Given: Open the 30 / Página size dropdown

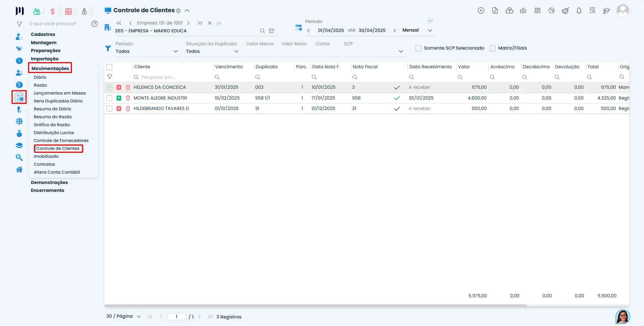Looking at the screenshot, I should click(123, 316).
